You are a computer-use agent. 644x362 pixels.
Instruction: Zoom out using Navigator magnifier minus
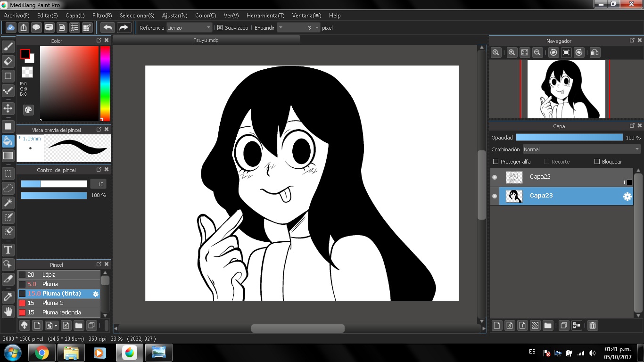(537, 53)
